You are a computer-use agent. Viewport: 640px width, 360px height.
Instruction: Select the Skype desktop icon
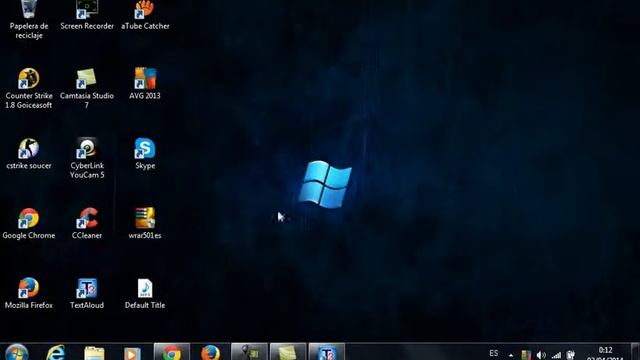145,153
